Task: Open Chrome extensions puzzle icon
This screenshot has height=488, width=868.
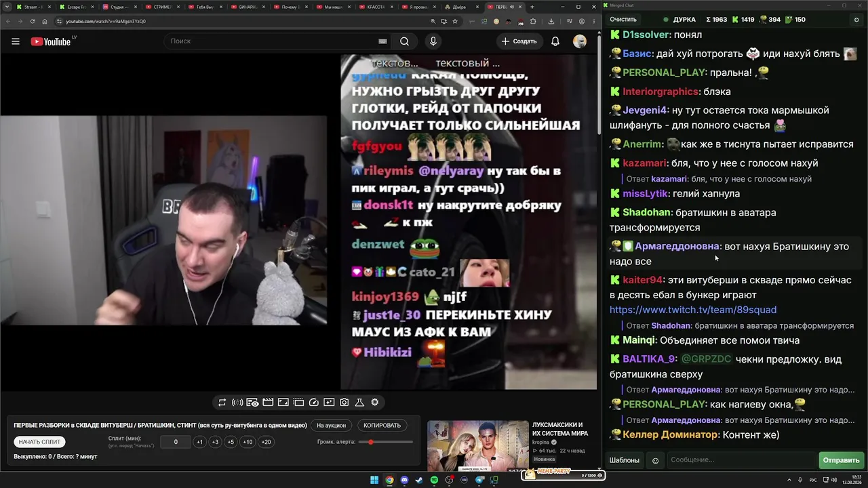Action: pos(533,21)
